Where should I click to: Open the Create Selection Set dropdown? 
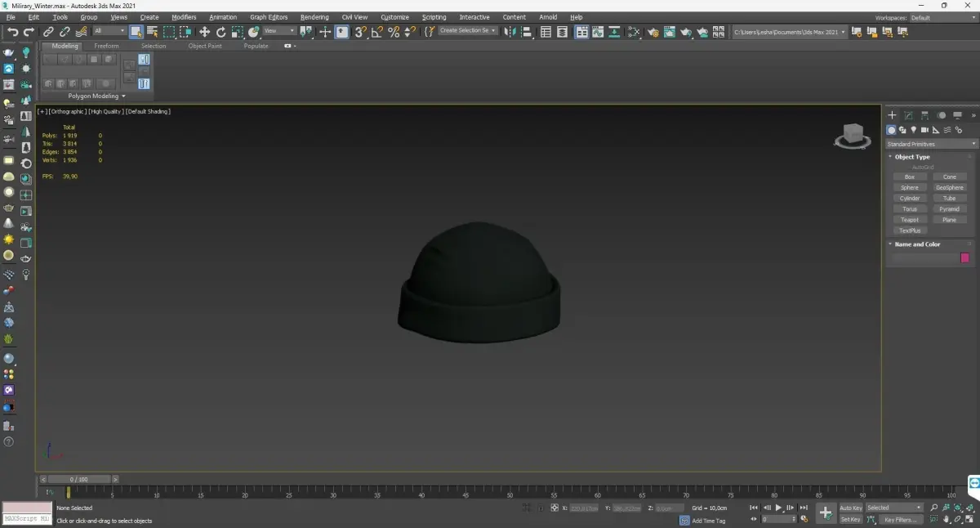click(x=468, y=30)
